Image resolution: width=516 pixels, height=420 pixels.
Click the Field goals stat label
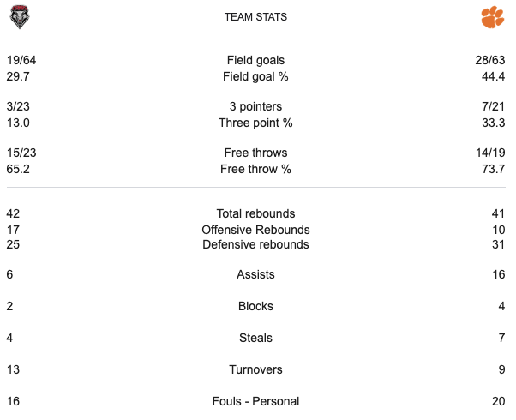pyautogui.click(x=255, y=60)
